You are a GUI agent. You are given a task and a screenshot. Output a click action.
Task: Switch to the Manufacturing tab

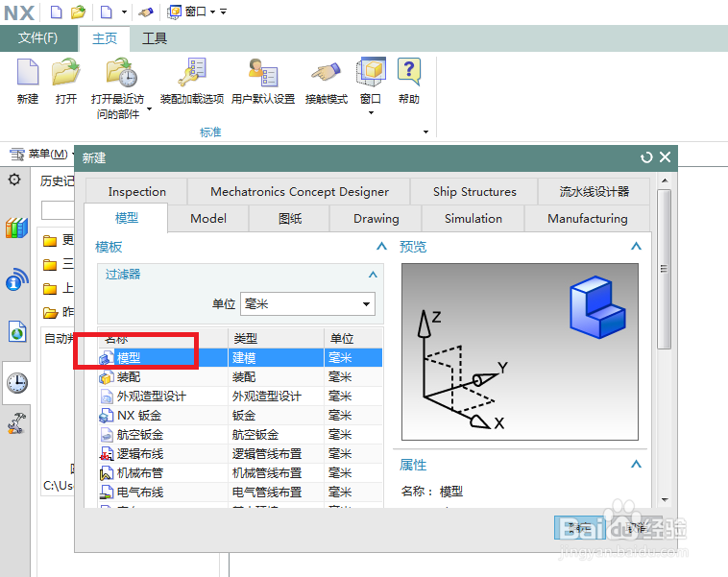point(588,219)
